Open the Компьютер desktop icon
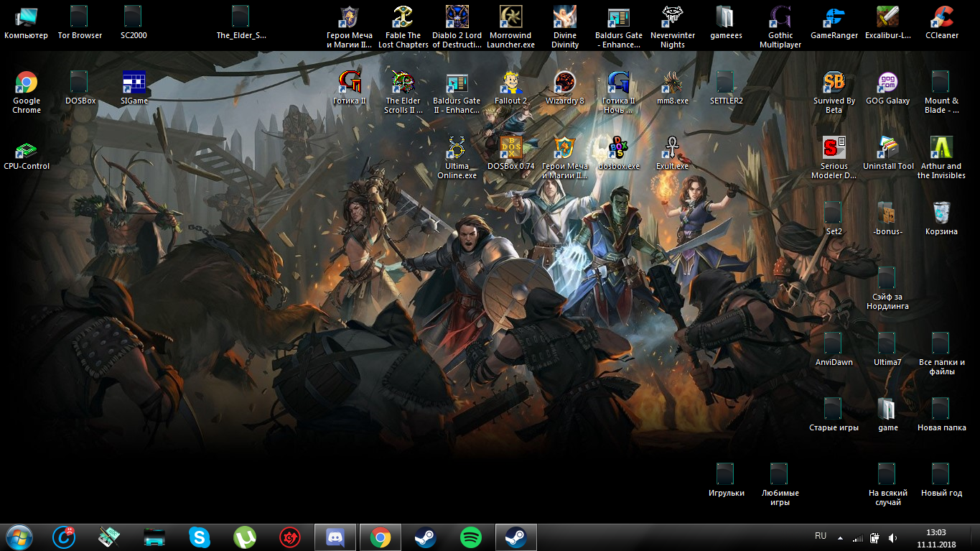Image resolution: width=980 pixels, height=551 pixels. point(26,22)
